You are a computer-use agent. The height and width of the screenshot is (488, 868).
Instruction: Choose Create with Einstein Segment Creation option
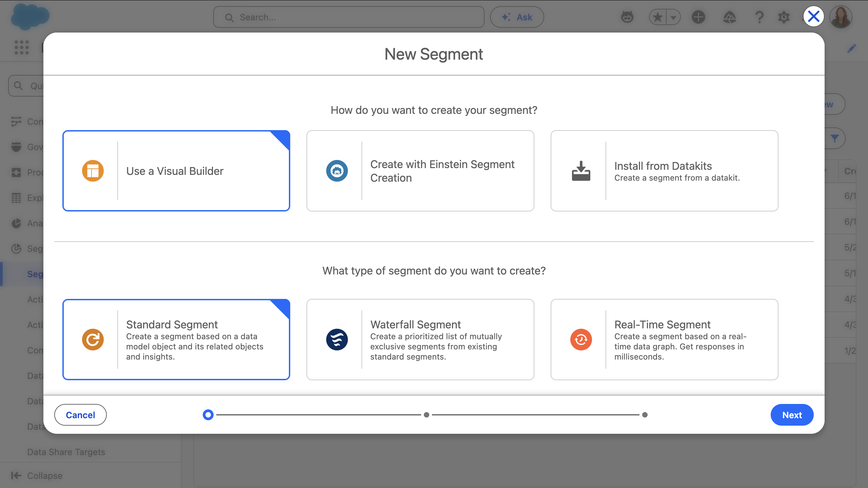coord(420,171)
